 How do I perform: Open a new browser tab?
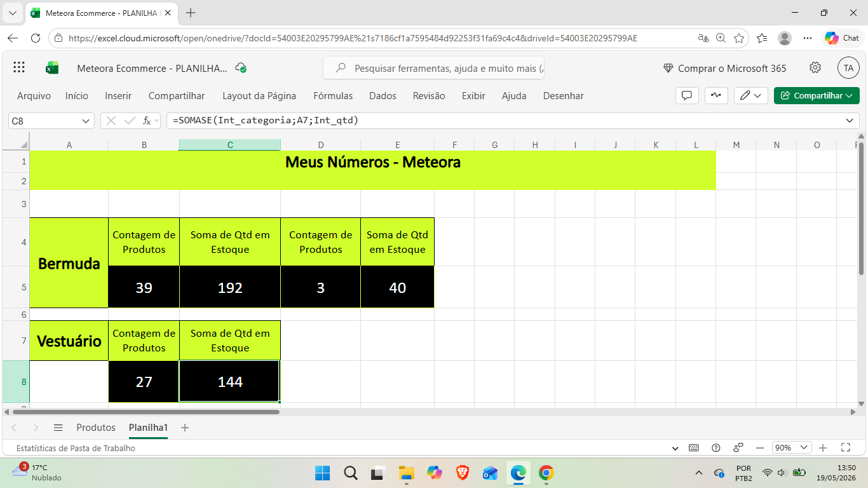tap(191, 13)
